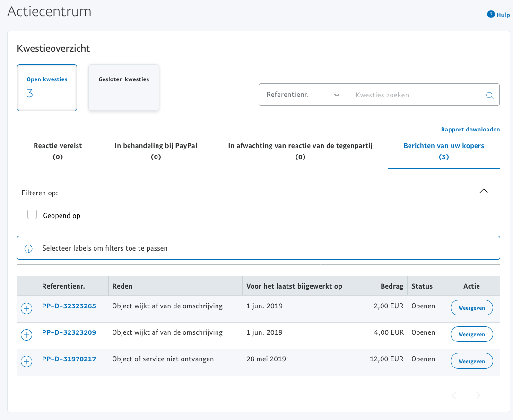Collapse the Filteren op section chevron
Viewport: 513px width, 420px height.
tap(483, 192)
